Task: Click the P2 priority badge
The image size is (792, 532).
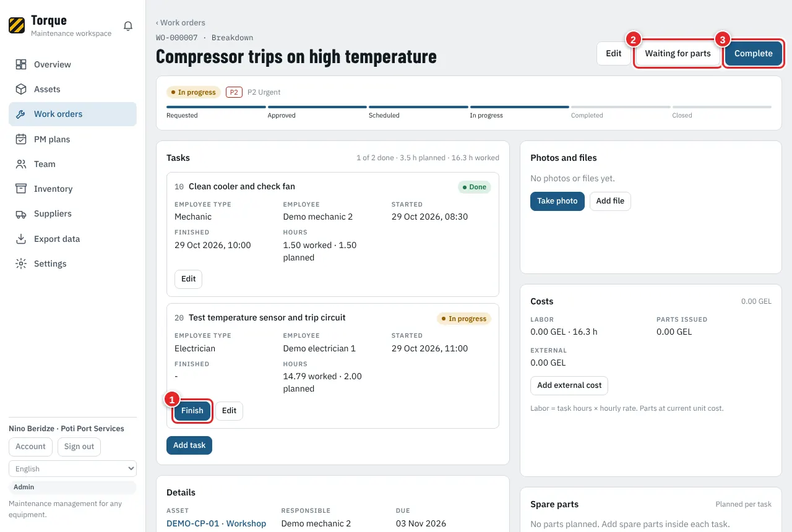Action: point(234,92)
